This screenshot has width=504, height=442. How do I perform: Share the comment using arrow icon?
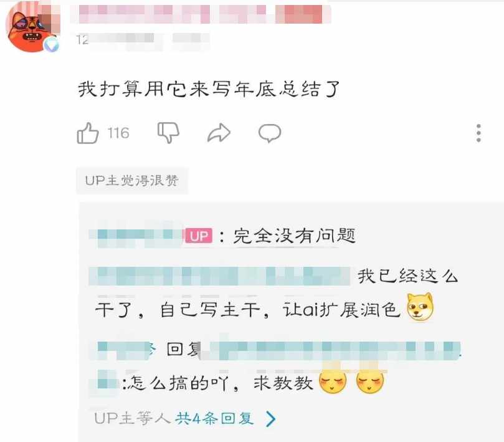click(x=219, y=133)
